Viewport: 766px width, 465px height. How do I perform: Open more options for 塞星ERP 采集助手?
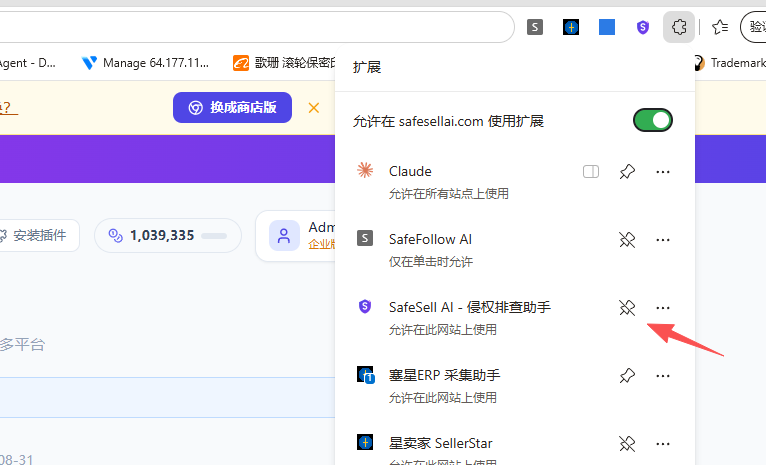point(663,376)
